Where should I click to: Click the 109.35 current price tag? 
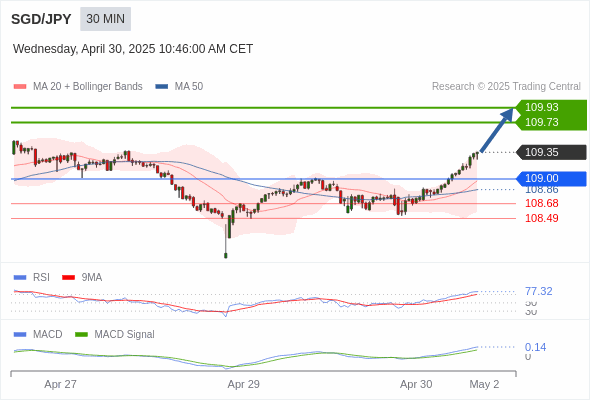click(x=551, y=152)
